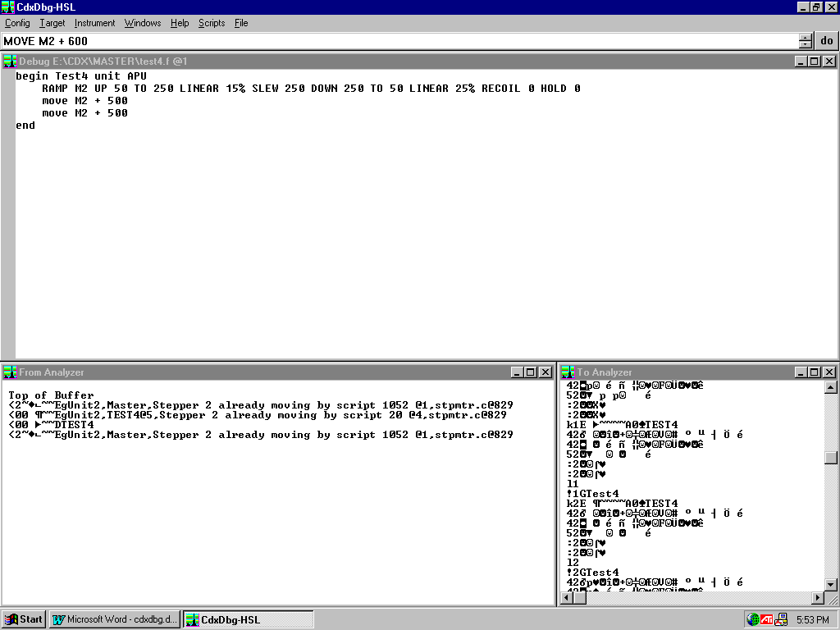Click the To Analyzer horizontal scrollbar thumb

580,597
